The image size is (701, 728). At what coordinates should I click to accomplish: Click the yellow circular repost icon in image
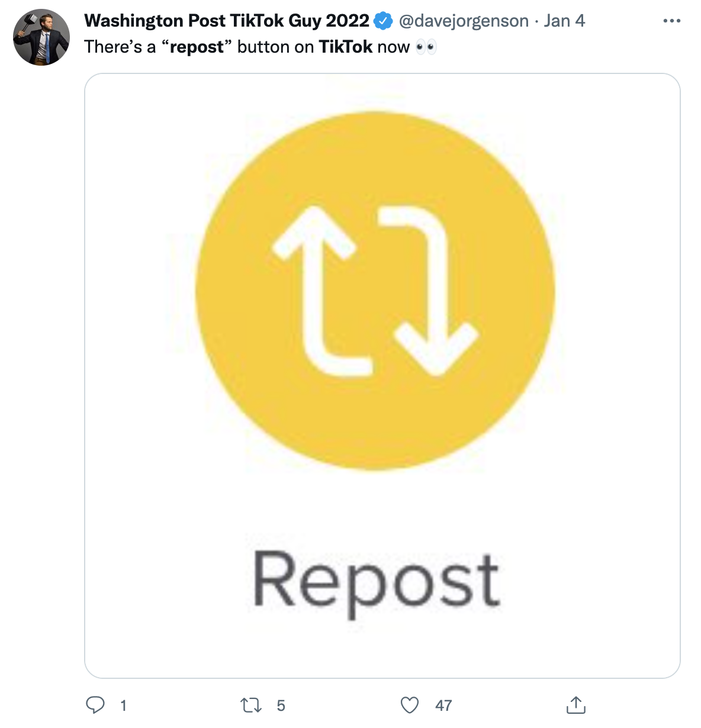(375, 291)
